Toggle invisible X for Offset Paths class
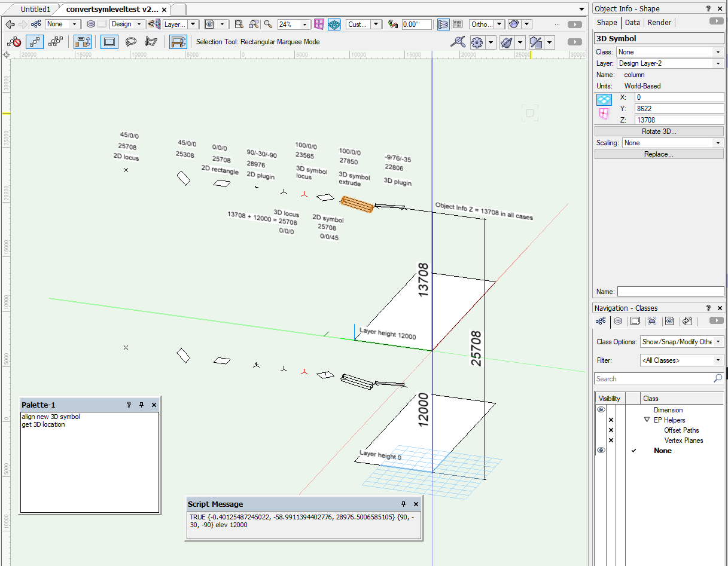This screenshot has width=728, height=566. tap(611, 430)
